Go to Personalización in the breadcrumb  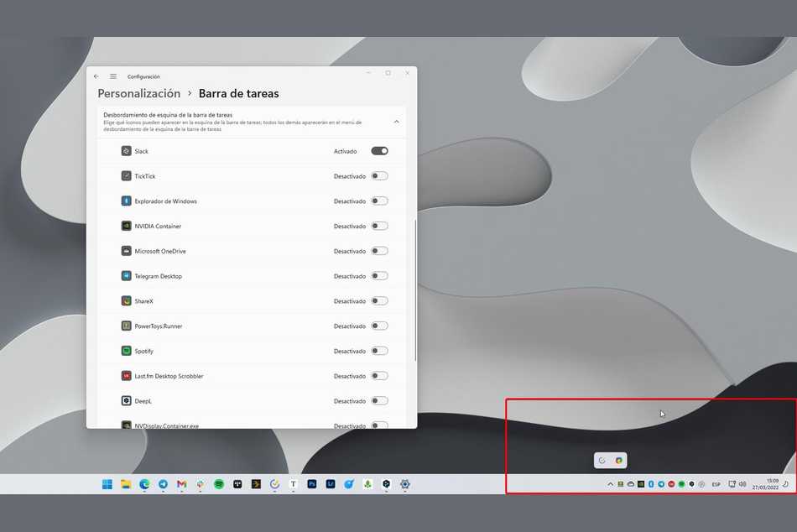139,94
